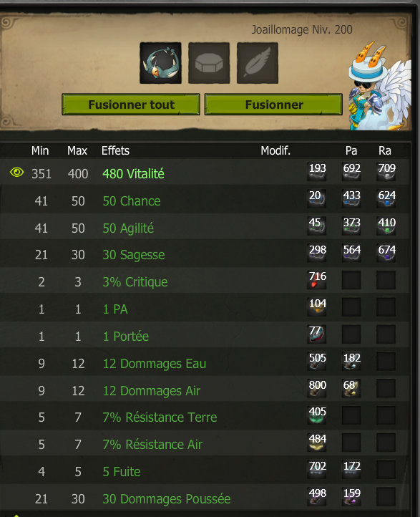
Task: Select the 30 Sagesse effect row
Action: (204, 253)
